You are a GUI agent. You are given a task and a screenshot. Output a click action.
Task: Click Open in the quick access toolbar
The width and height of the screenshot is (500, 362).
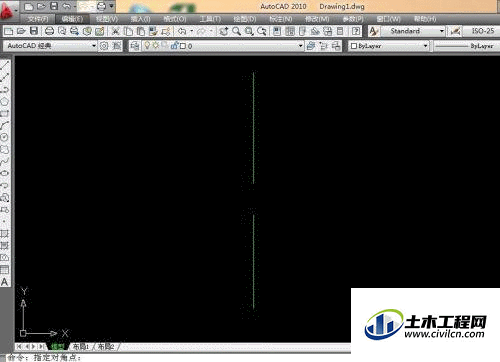41,6
